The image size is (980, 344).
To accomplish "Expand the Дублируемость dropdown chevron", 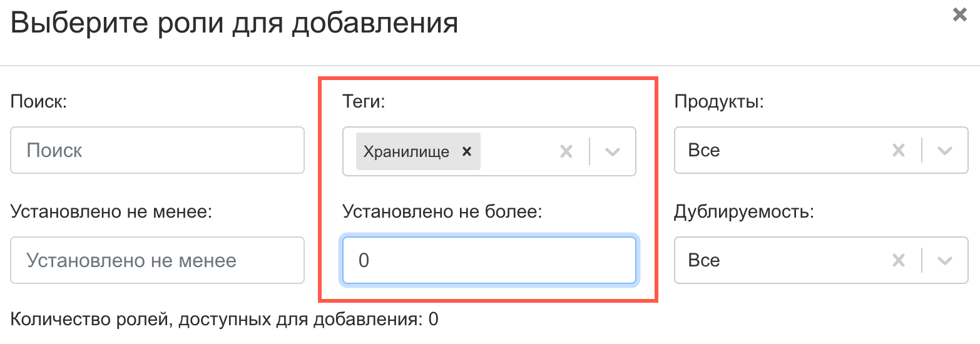I will [x=944, y=260].
